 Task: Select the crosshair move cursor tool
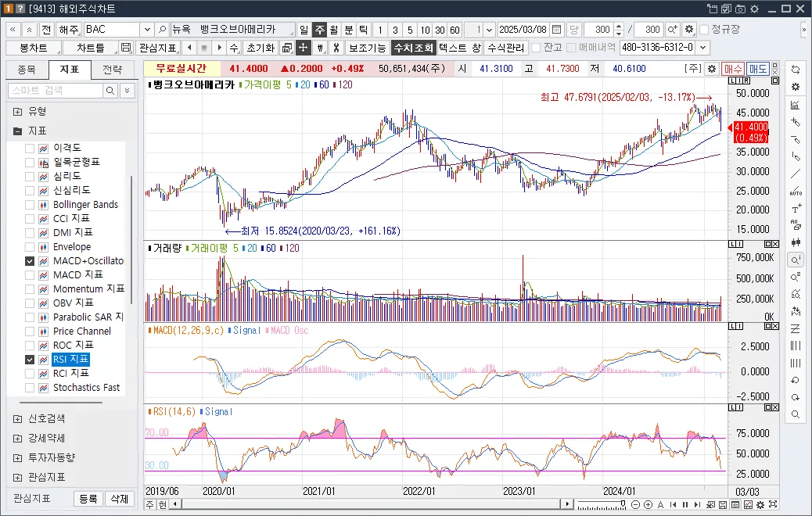pos(304,48)
